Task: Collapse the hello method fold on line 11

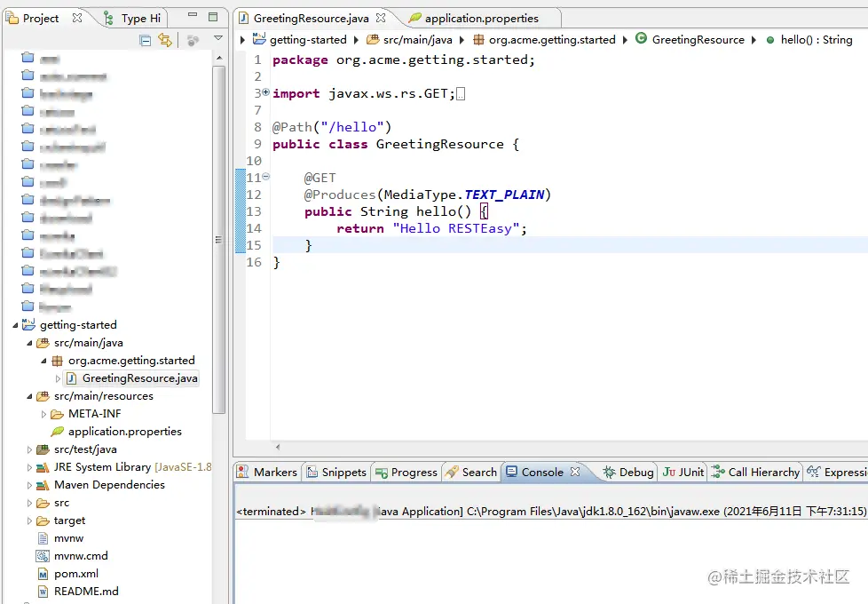Action: [x=265, y=176]
